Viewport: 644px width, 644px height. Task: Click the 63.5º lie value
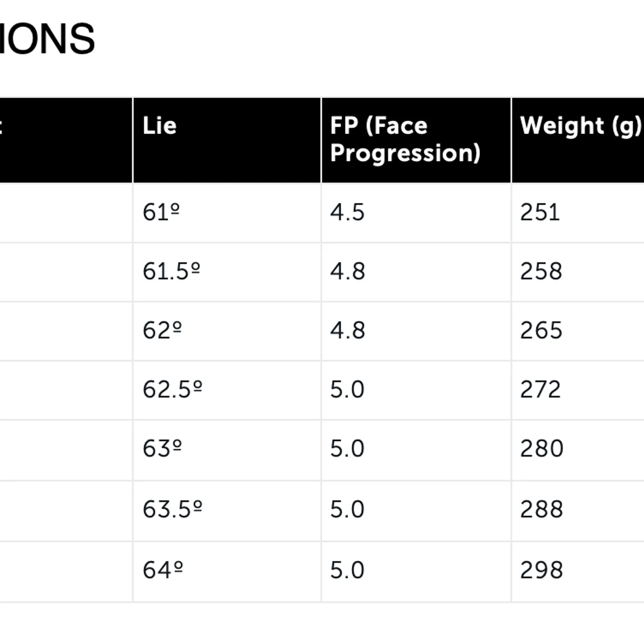(172, 509)
